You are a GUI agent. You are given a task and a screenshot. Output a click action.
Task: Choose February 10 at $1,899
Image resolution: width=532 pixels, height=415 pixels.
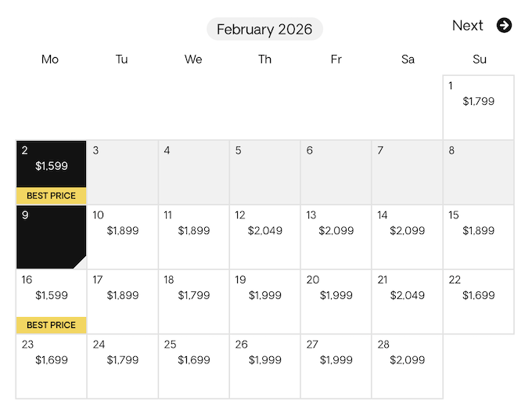pos(123,236)
